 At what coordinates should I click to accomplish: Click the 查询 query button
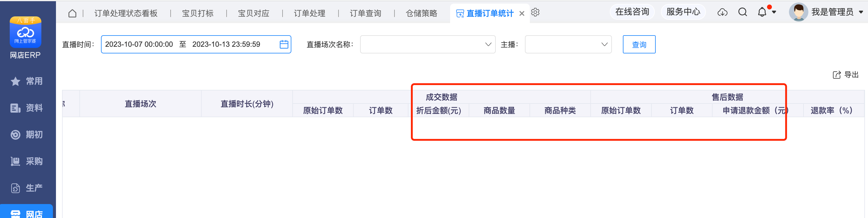tap(639, 44)
